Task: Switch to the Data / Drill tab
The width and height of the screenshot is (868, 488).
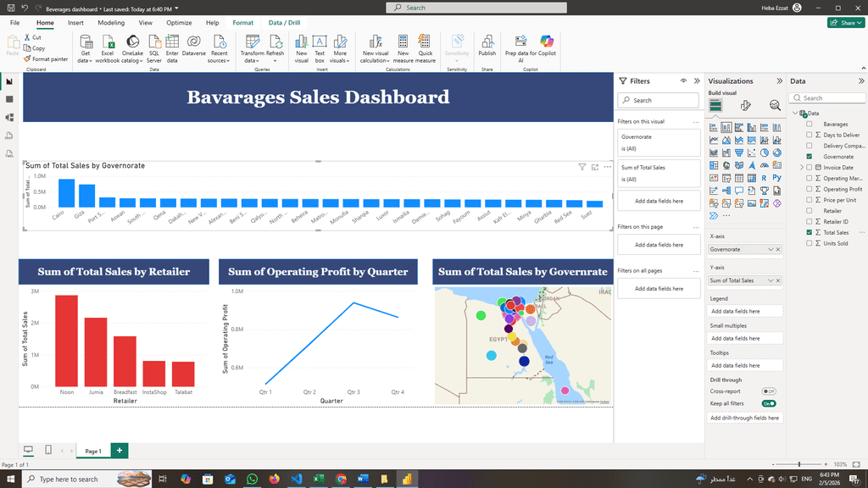Action: point(284,23)
